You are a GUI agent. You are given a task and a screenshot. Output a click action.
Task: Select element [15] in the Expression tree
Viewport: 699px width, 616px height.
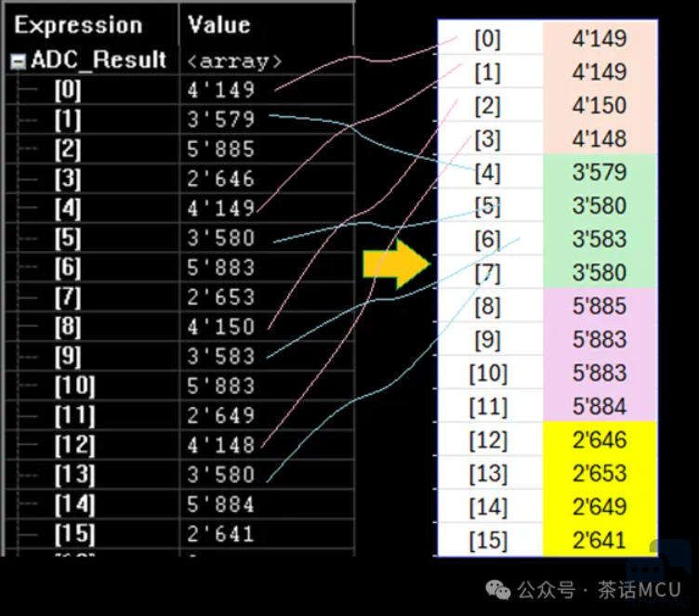tap(74, 534)
